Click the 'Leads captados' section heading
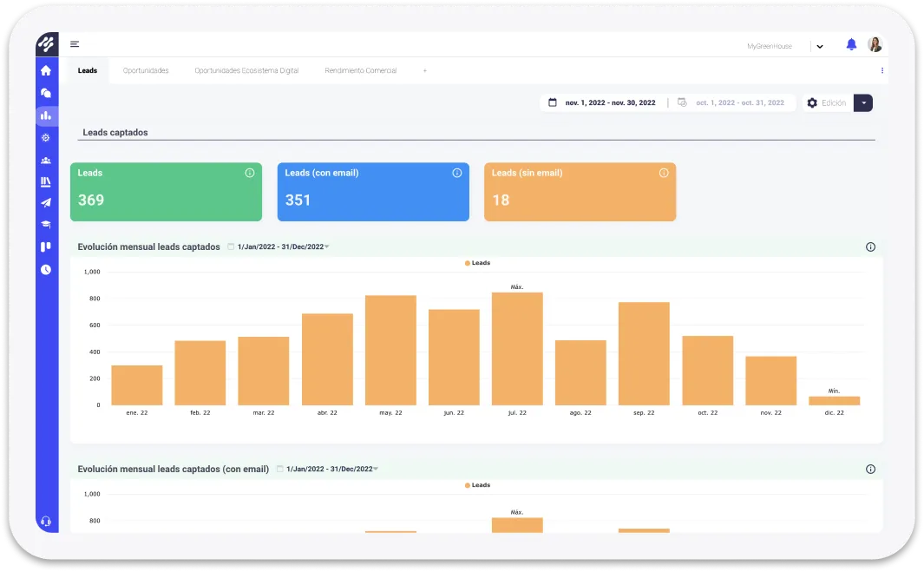 click(115, 133)
